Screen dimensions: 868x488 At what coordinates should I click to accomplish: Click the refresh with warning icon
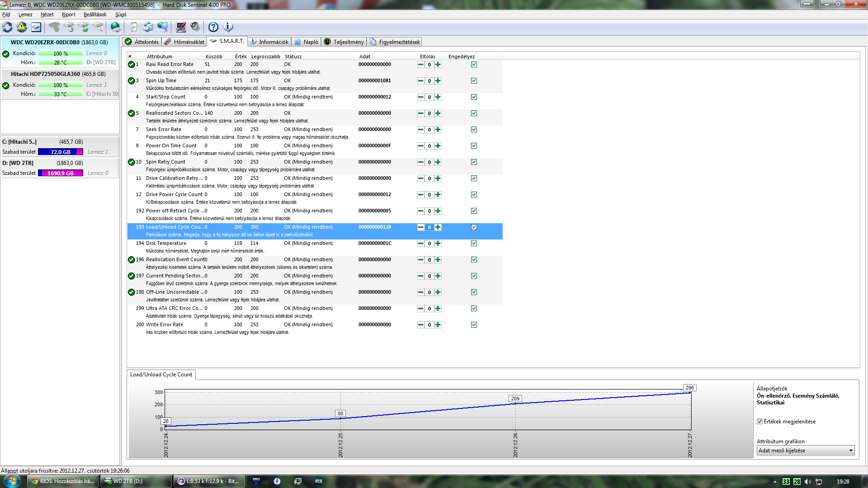[22, 27]
